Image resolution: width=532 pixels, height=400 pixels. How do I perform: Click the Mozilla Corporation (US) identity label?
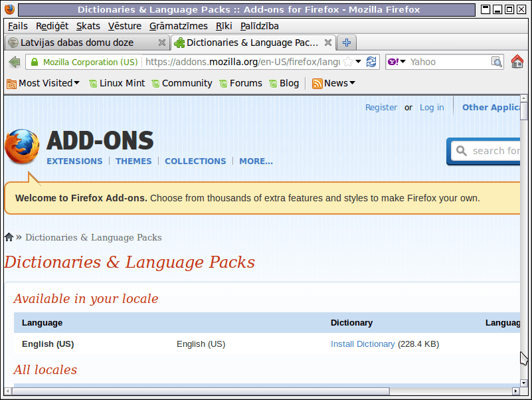pos(90,62)
